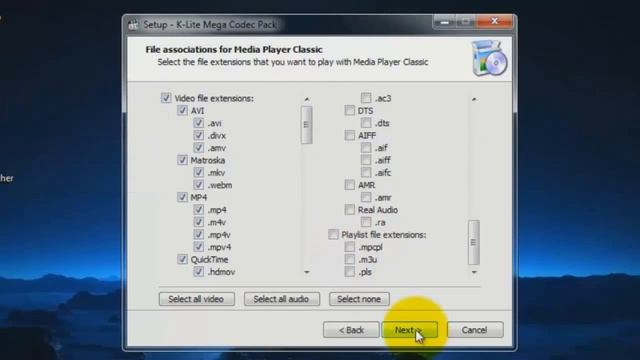
Task: Check the .aiff extension checkbox
Action: click(366, 160)
